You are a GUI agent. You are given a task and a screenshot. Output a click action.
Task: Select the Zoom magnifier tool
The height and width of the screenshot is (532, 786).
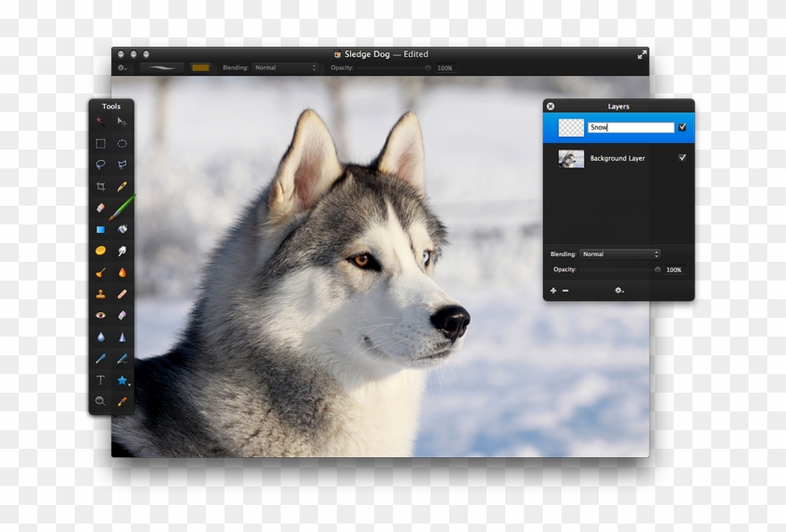pyautogui.click(x=100, y=401)
